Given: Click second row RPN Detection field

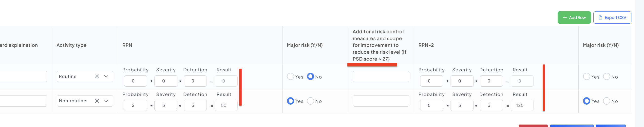Looking at the screenshot, I should (195, 105).
